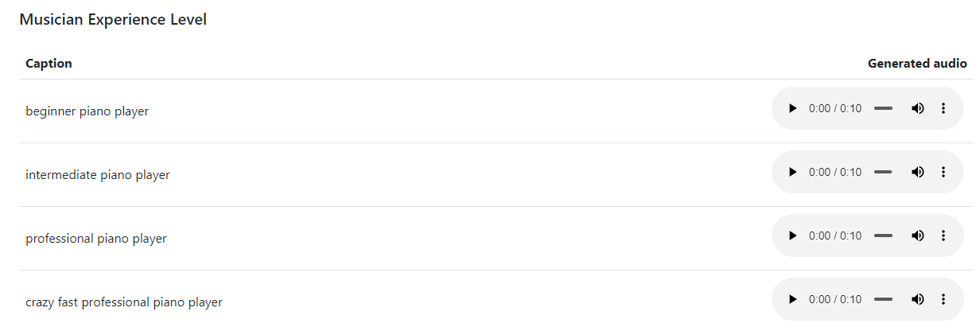Play the professional piano player audio
Screen dimensions: 980x331
click(x=792, y=236)
